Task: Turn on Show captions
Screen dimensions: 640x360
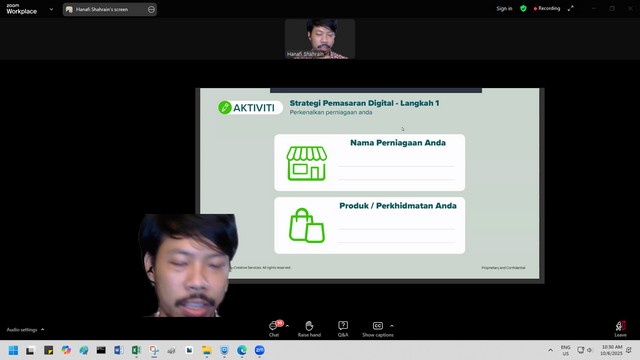Action: click(378, 329)
